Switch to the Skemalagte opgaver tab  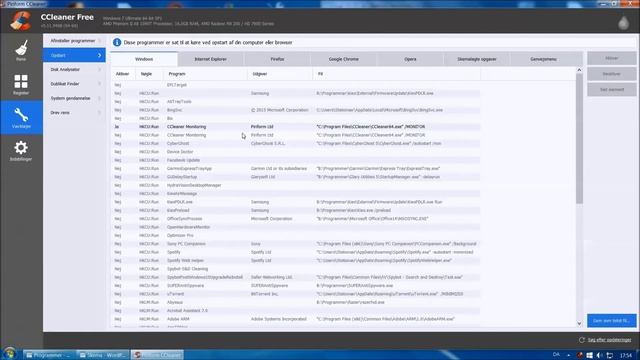(477, 59)
